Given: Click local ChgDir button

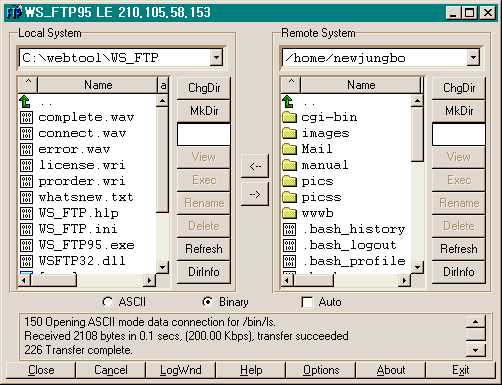Looking at the screenshot, I should tap(204, 88).
